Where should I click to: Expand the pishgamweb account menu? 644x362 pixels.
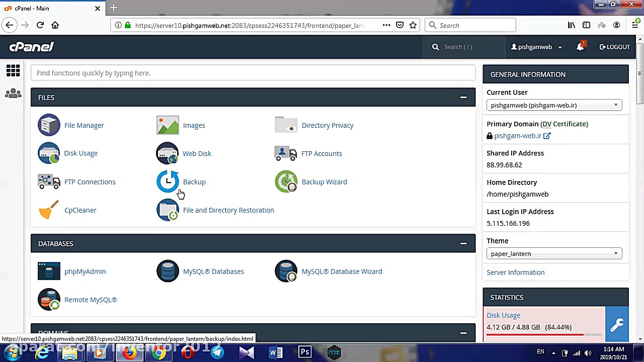click(x=536, y=47)
